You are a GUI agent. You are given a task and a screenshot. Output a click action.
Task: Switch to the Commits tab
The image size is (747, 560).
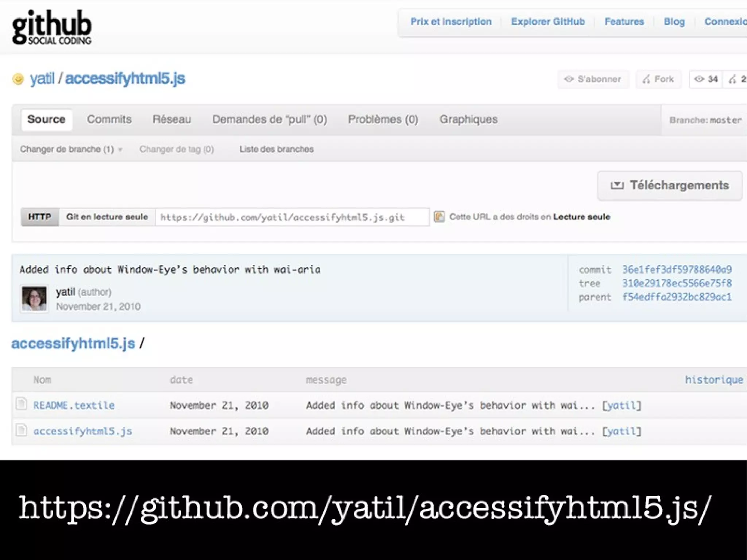coord(109,119)
